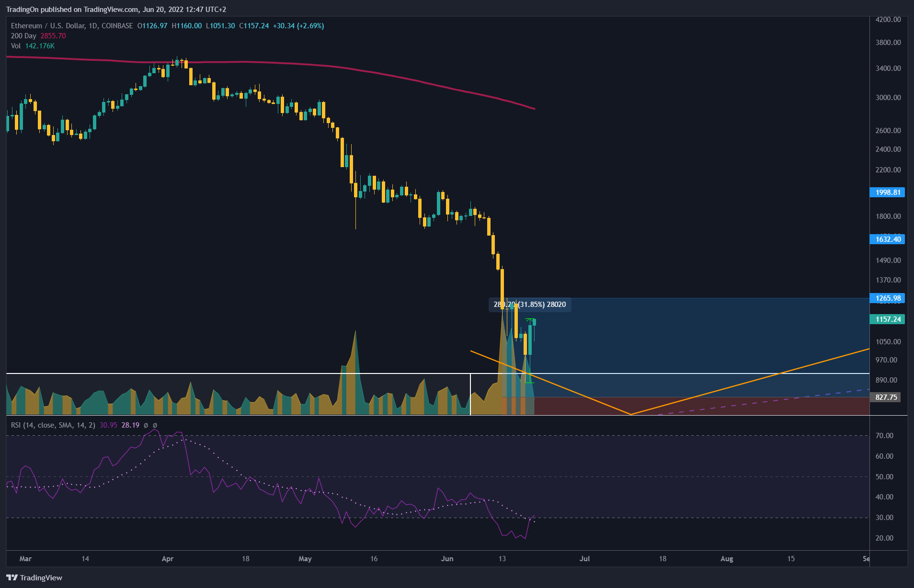Click the '3000.00' price axis label
The width and height of the screenshot is (914, 588).
[x=888, y=98]
